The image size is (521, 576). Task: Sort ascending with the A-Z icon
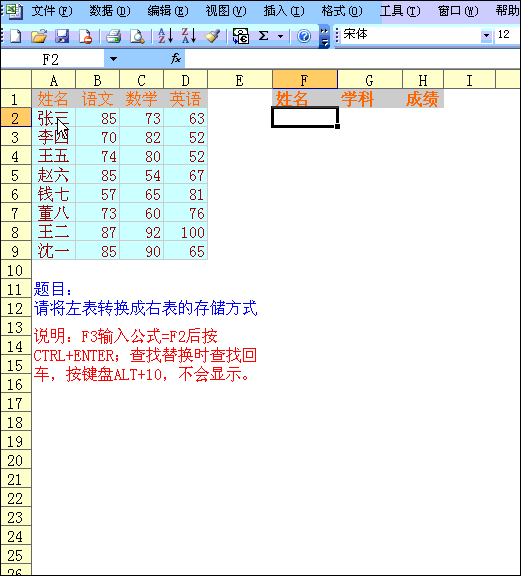click(x=165, y=36)
